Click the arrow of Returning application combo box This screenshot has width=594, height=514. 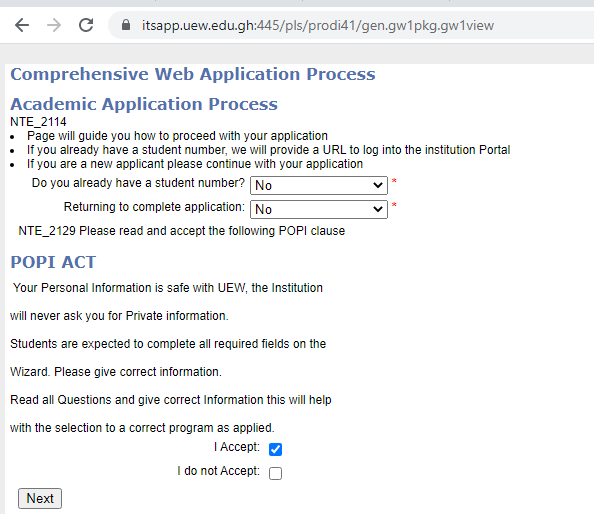(377, 209)
